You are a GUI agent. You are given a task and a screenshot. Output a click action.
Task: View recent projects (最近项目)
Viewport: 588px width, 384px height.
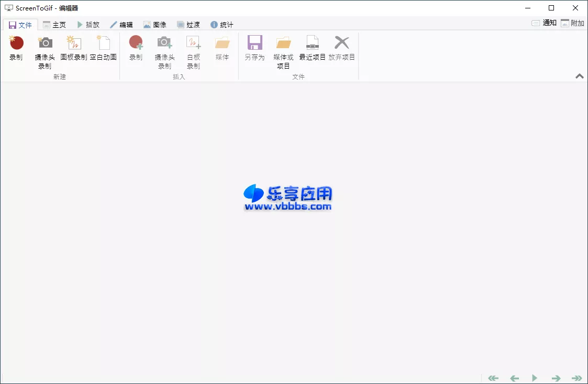[313, 51]
